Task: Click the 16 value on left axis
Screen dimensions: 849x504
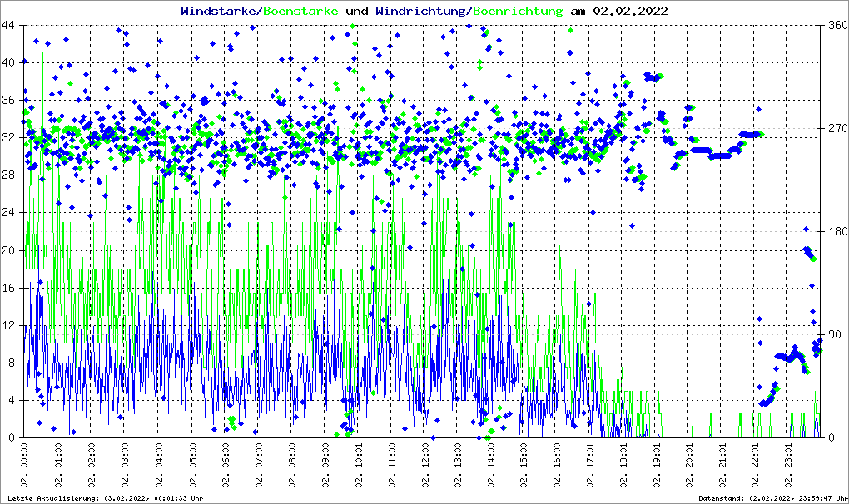Action: 8,288
